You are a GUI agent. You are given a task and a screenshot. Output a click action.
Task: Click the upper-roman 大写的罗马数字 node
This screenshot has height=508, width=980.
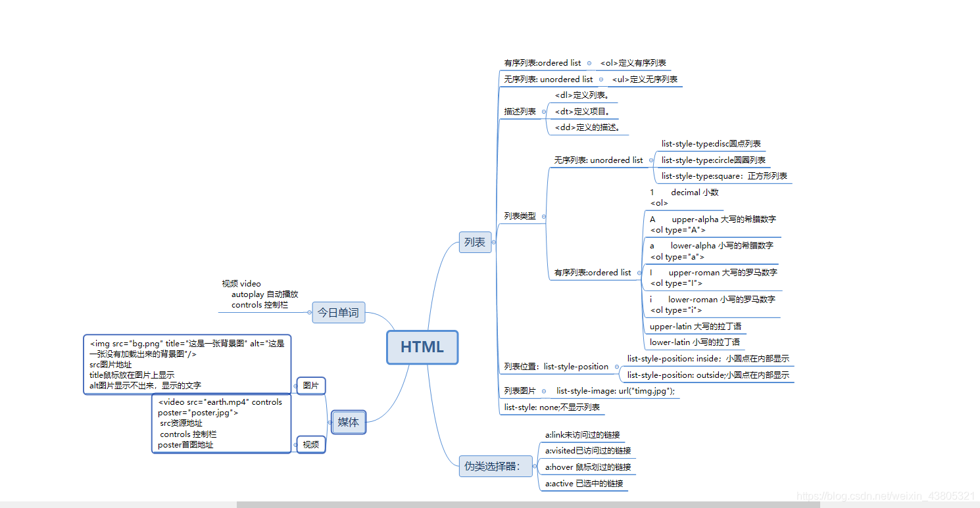point(714,278)
